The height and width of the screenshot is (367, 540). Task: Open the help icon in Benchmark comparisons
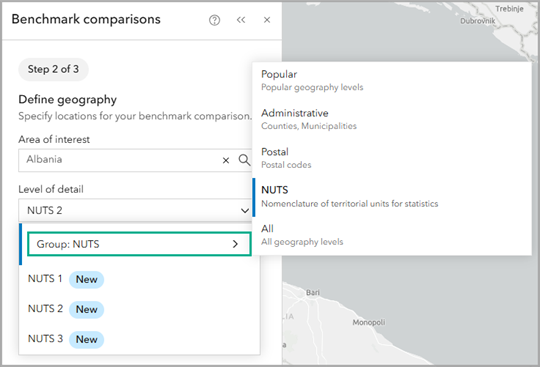[x=214, y=20]
